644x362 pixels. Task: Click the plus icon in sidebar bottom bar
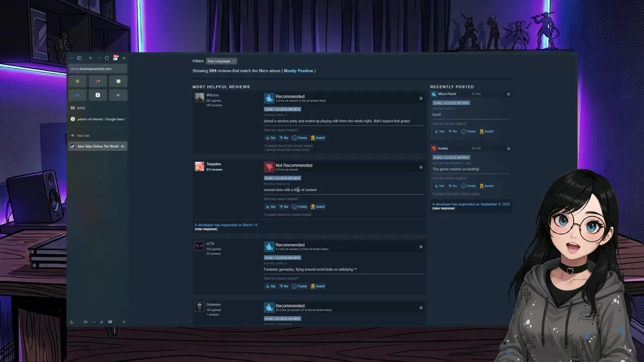(x=124, y=322)
